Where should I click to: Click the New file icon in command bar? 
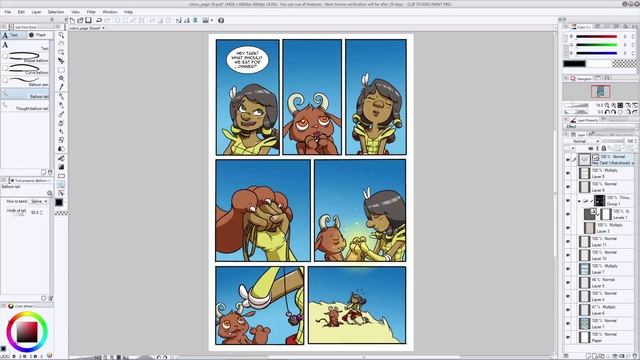click(x=72, y=20)
